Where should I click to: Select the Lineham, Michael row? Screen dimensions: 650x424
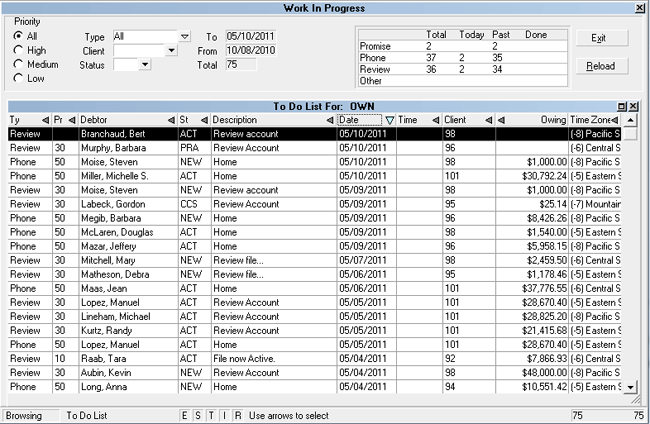[x=315, y=317]
